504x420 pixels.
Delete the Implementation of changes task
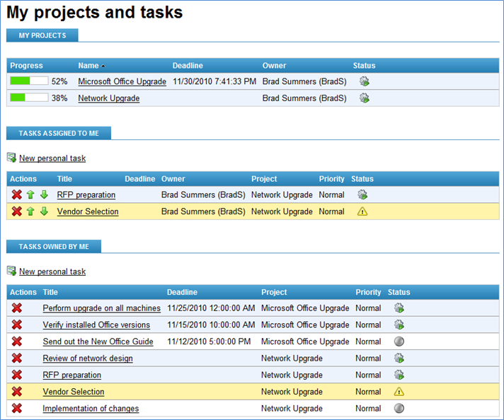click(17, 408)
